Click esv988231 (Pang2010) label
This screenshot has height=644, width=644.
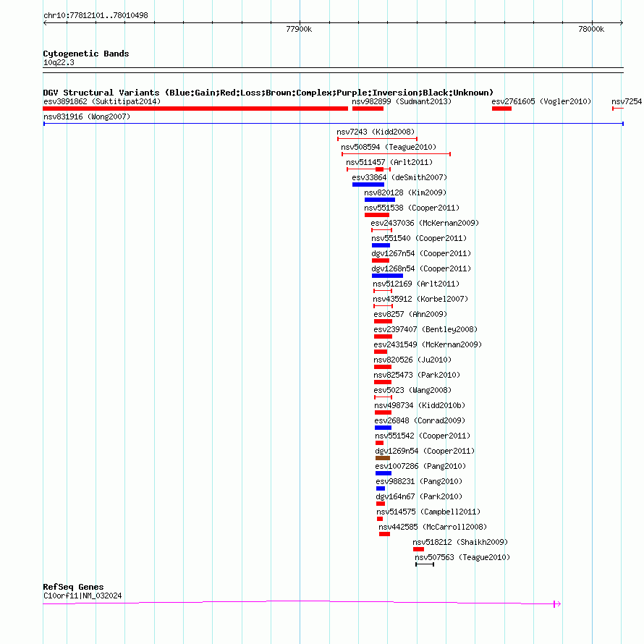[419, 481]
